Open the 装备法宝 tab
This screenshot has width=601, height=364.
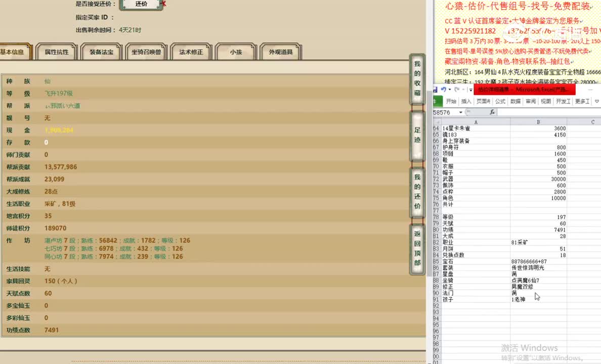click(x=102, y=52)
